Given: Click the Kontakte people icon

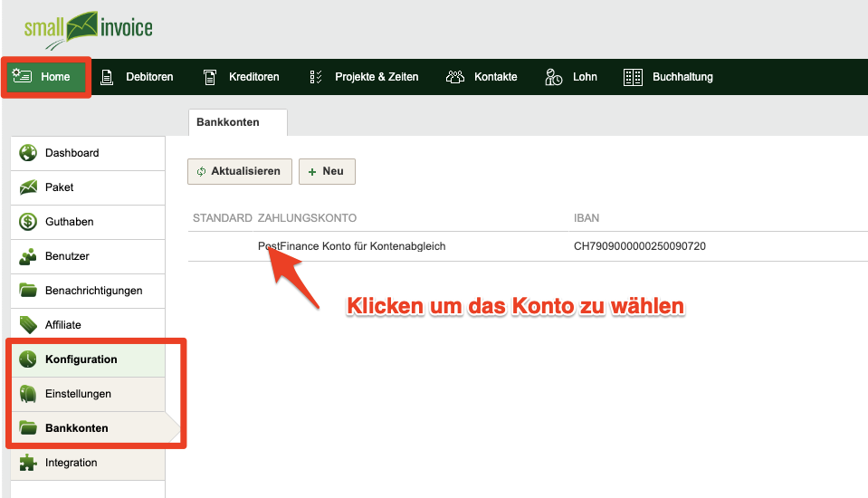Looking at the screenshot, I should click(x=455, y=77).
